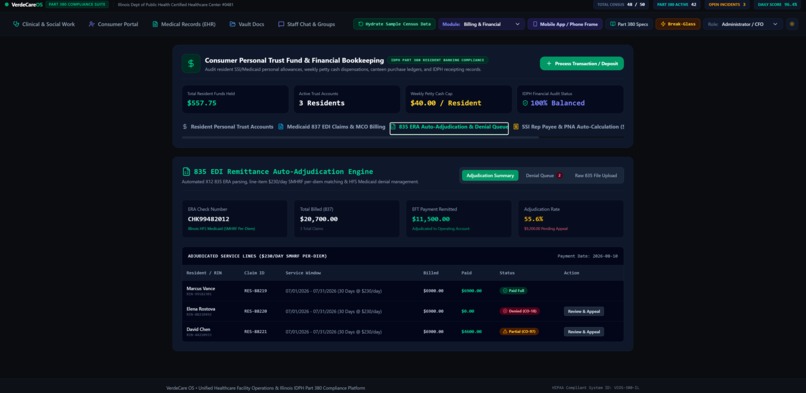
Task: Go to Consumer Portal
Action: (113, 24)
